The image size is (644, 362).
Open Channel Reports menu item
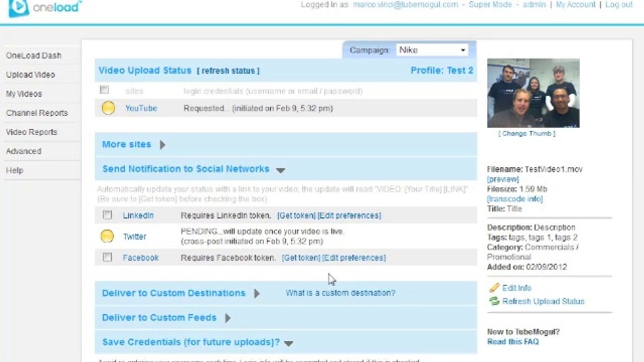tap(37, 113)
